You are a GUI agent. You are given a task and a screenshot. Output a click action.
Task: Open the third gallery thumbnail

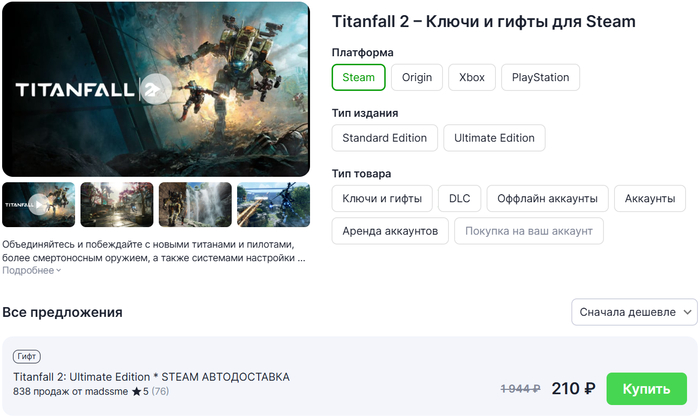[x=195, y=204]
